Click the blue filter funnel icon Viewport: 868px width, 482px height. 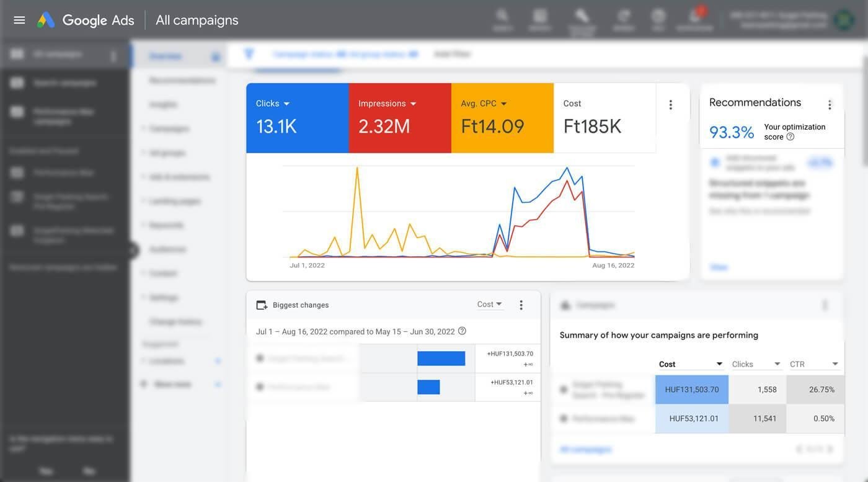pyautogui.click(x=249, y=54)
